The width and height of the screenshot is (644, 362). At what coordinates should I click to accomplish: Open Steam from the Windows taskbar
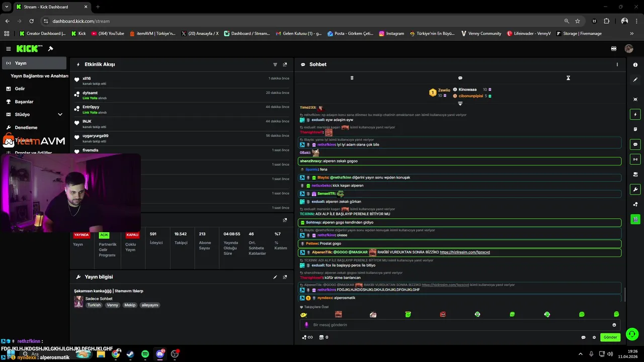pos(130,354)
